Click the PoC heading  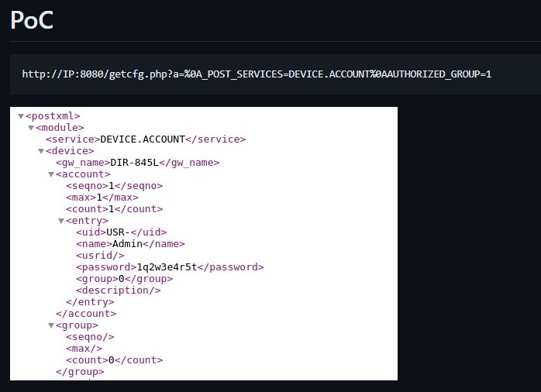(x=32, y=20)
